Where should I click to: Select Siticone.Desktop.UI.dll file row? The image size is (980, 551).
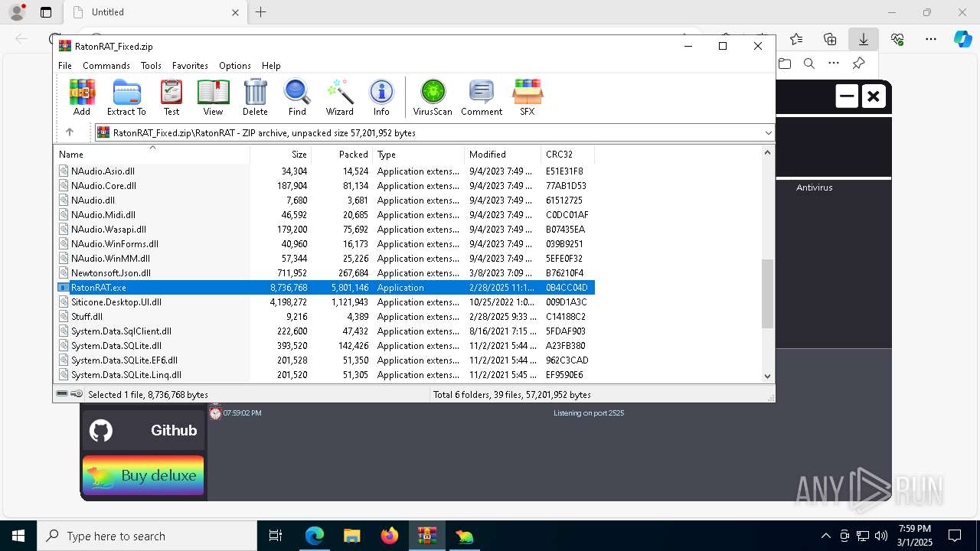tap(325, 302)
